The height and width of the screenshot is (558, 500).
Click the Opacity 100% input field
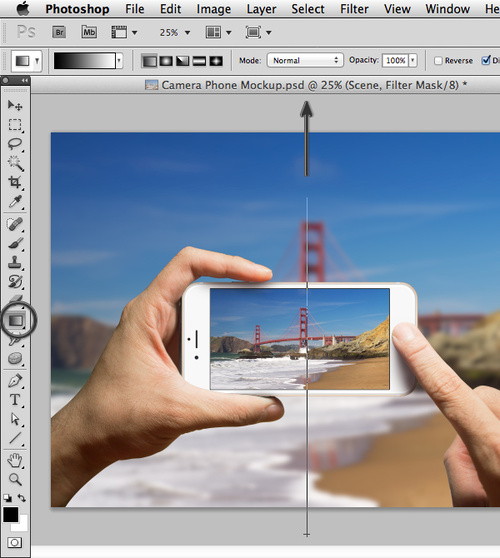395,60
